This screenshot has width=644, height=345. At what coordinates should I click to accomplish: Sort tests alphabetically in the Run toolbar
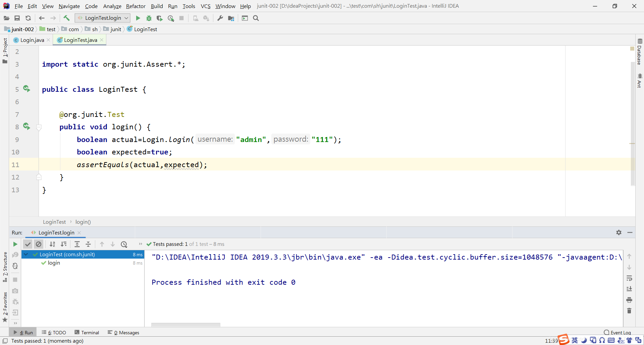(x=52, y=244)
